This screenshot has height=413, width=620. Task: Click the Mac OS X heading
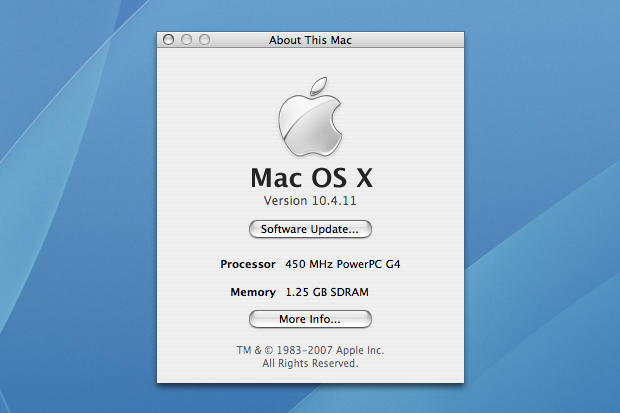click(312, 178)
